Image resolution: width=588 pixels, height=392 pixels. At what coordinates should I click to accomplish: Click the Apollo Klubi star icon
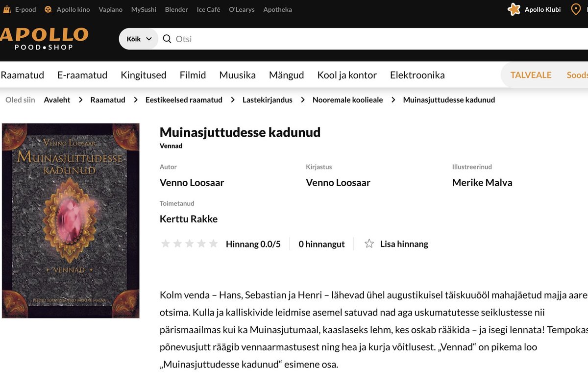(514, 9)
